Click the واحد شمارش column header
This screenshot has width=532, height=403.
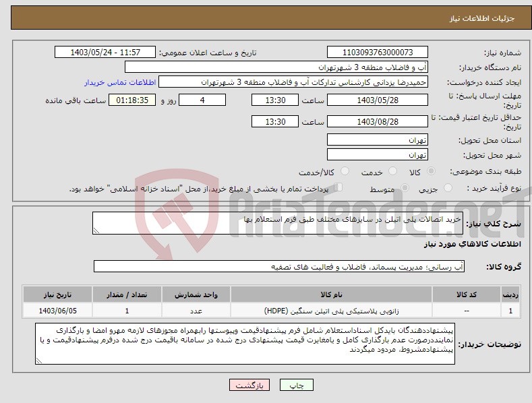(x=196, y=294)
